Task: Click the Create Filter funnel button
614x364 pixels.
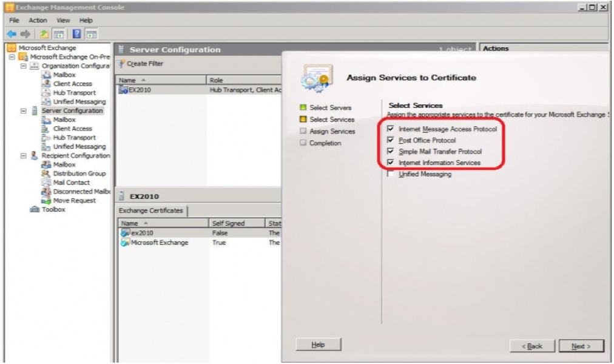Action: pyautogui.click(x=141, y=64)
